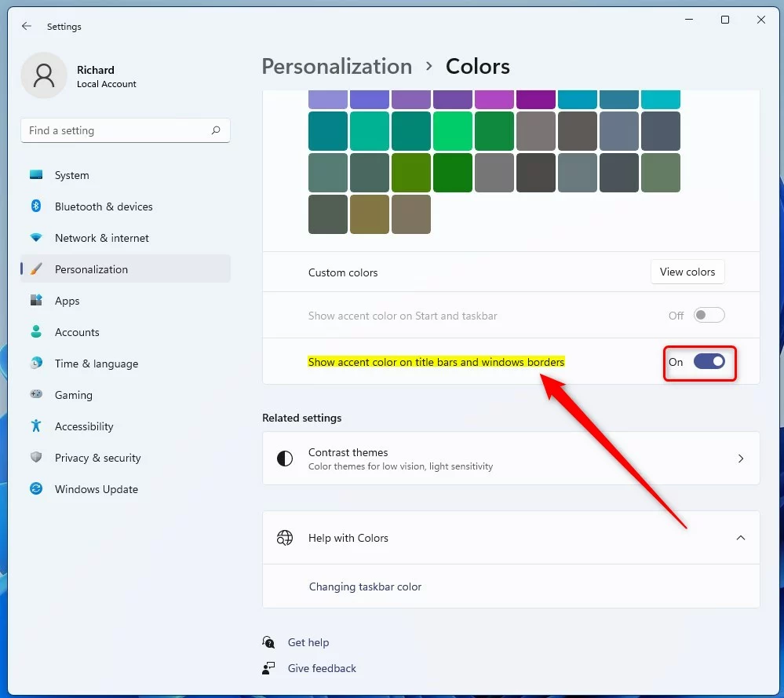
Task: Click the Gaming controller icon
Action: 36,394
